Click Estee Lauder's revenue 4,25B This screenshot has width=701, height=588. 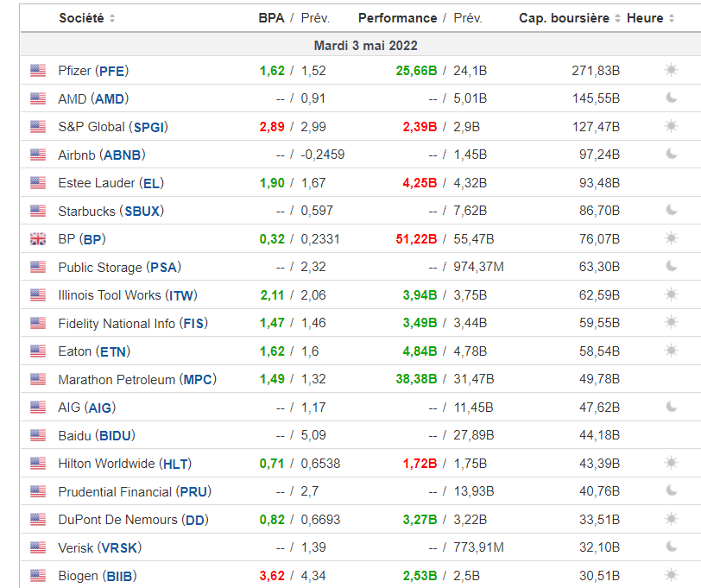pyautogui.click(x=420, y=183)
